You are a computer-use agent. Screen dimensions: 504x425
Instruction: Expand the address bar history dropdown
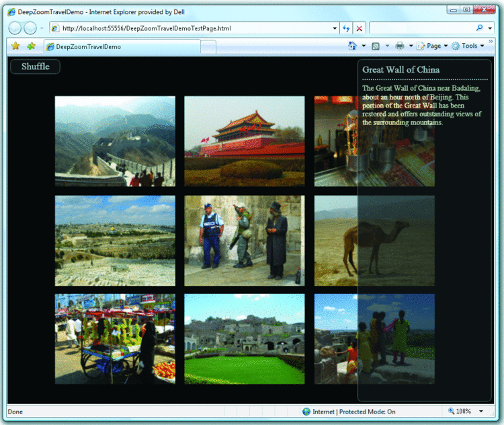click(x=335, y=28)
